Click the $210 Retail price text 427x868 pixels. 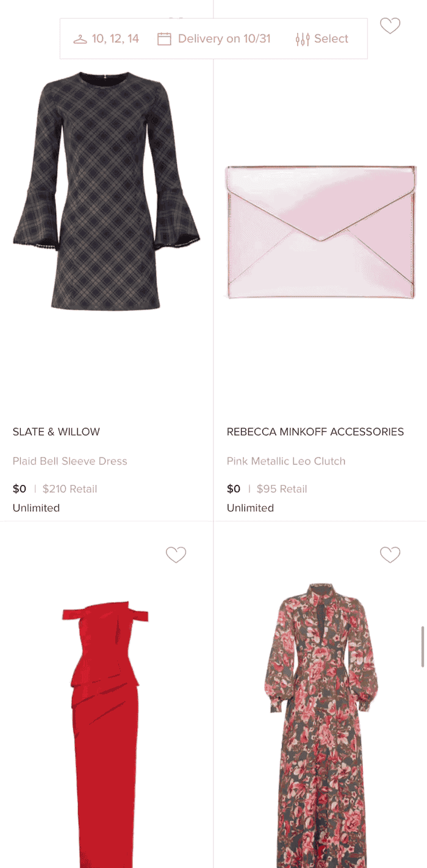(70, 489)
